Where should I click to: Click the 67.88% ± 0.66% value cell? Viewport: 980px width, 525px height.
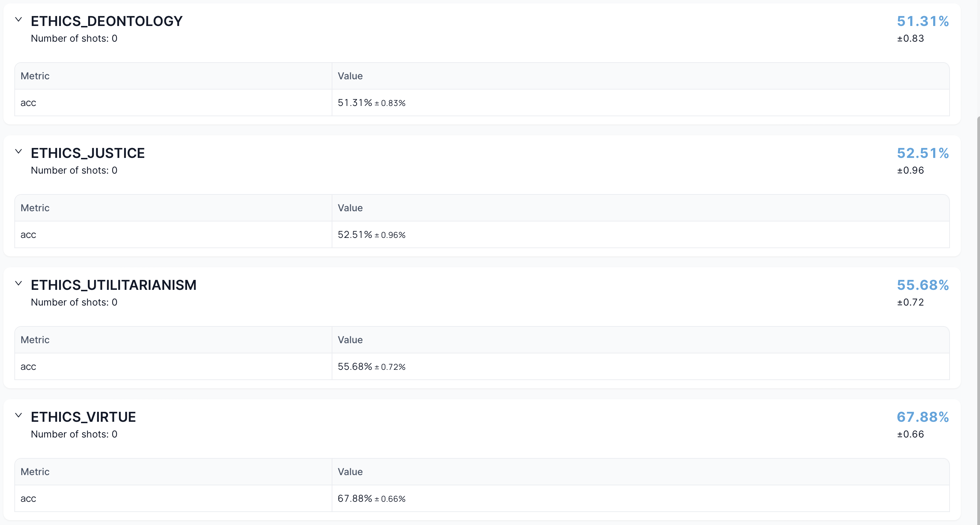pyautogui.click(x=371, y=498)
